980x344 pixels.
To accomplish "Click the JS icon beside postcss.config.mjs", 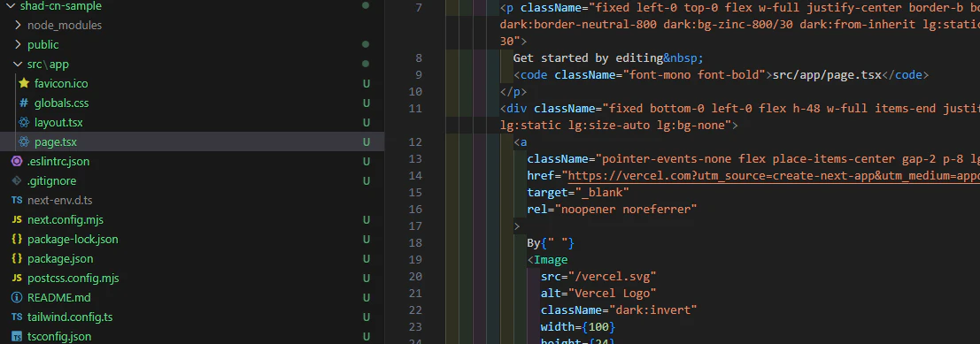I will [17, 278].
